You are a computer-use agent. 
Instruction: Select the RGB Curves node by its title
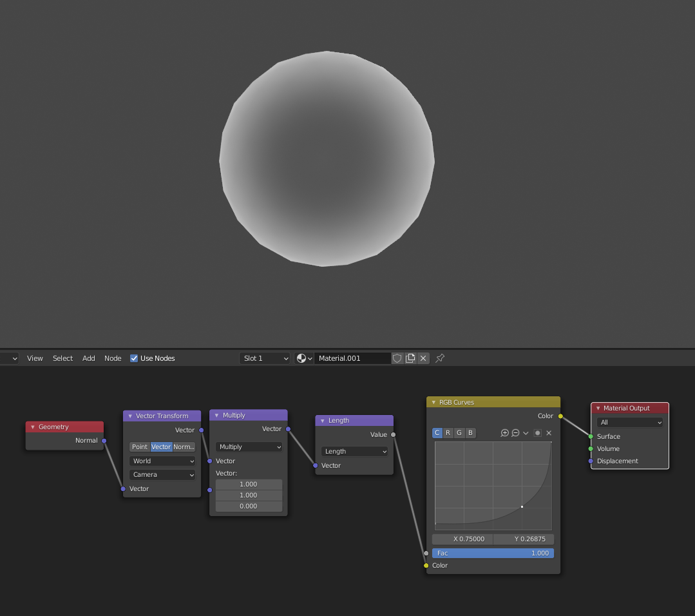[457, 403]
